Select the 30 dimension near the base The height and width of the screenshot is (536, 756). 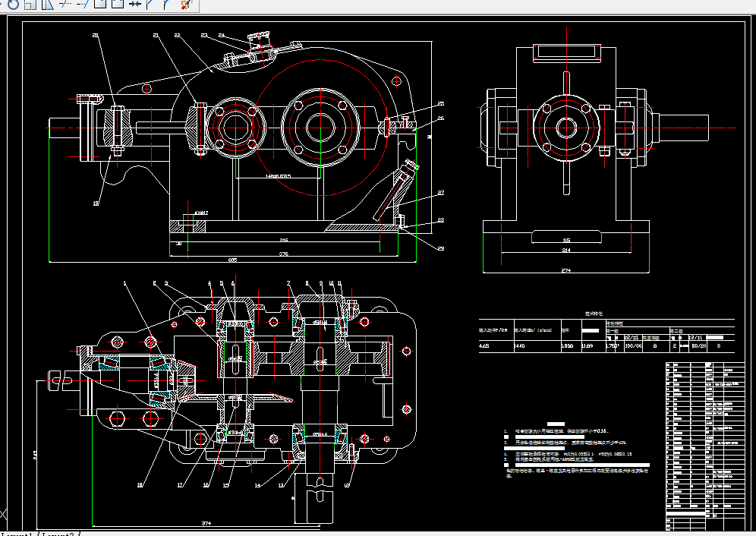(x=178, y=244)
